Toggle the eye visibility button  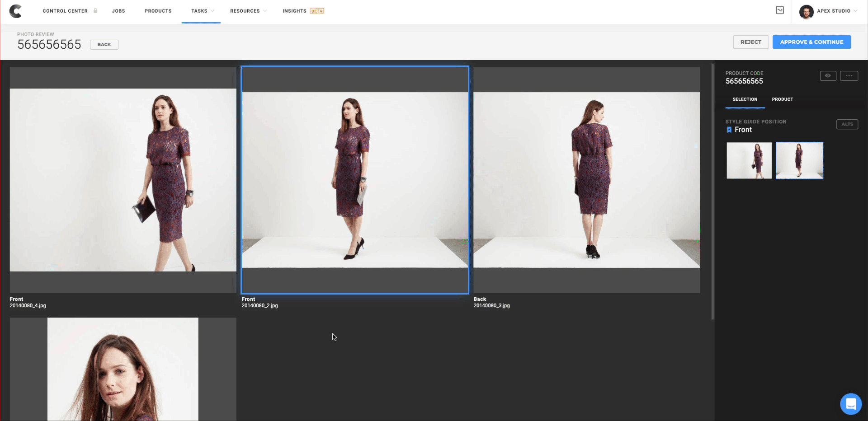(x=828, y=76)
